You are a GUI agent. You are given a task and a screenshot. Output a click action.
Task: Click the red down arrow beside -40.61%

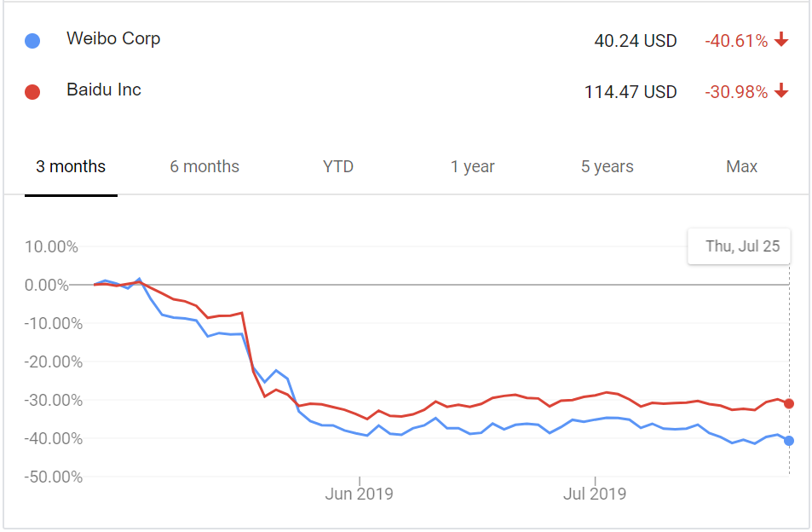(x=781, y=39)
